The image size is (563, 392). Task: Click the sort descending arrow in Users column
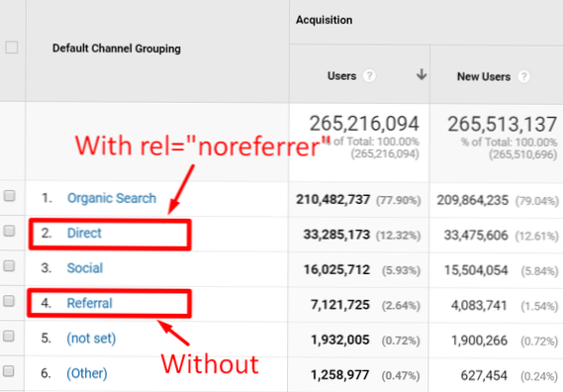click(x=422, y=74)
